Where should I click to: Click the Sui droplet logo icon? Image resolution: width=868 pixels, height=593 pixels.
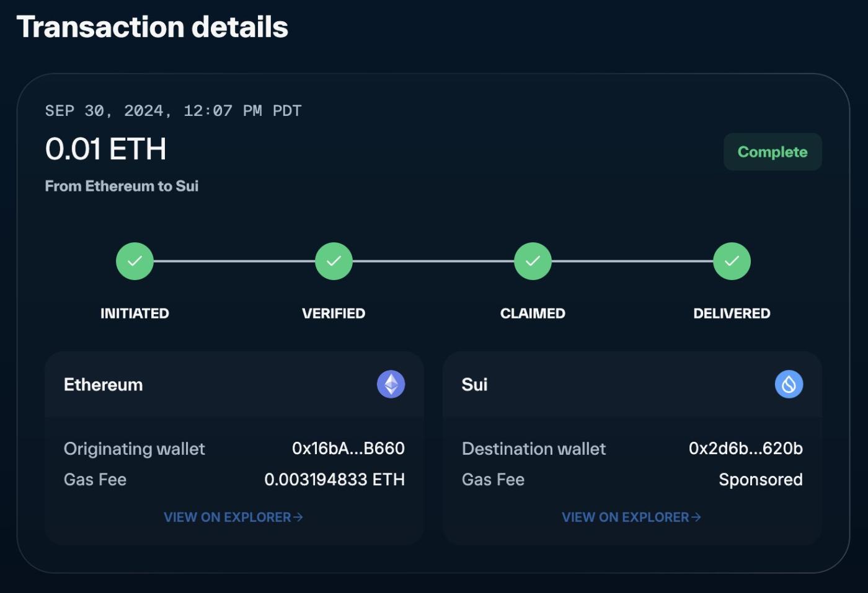pos(789,384)
